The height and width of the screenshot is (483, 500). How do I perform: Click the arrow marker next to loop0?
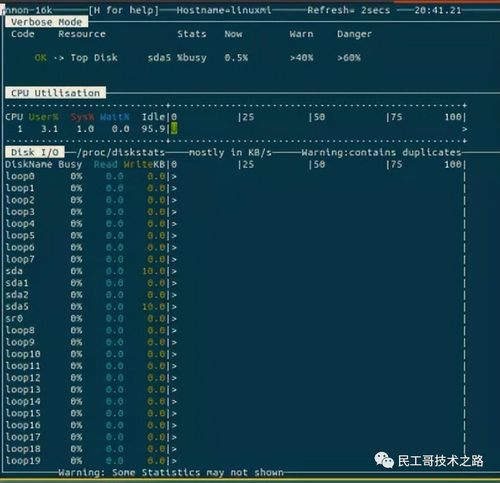click(174, 176)
